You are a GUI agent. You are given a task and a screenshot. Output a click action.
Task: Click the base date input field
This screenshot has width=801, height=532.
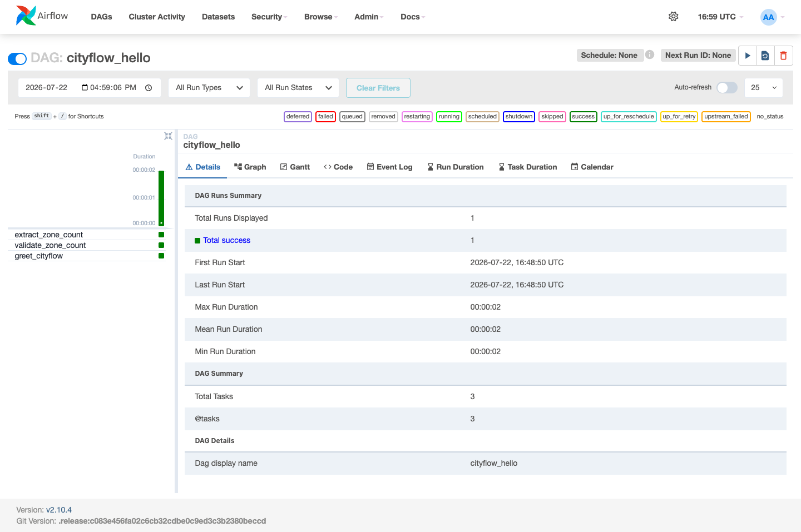(x=90, y=88)
